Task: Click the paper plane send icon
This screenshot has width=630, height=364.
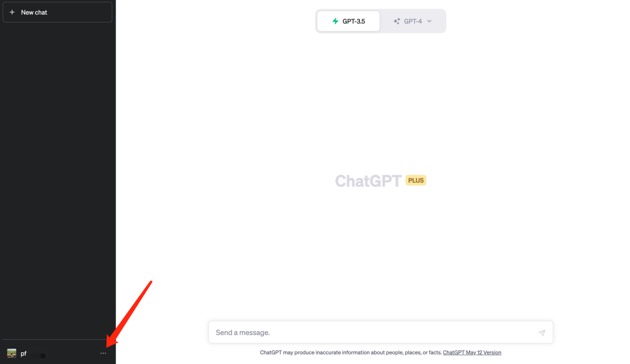Action: pos(542,332)
